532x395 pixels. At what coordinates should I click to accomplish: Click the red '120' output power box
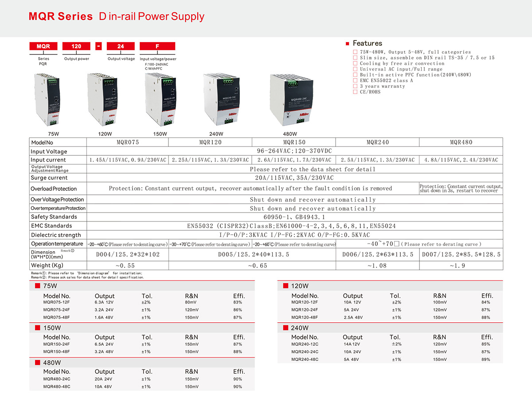tap(77, 46)
